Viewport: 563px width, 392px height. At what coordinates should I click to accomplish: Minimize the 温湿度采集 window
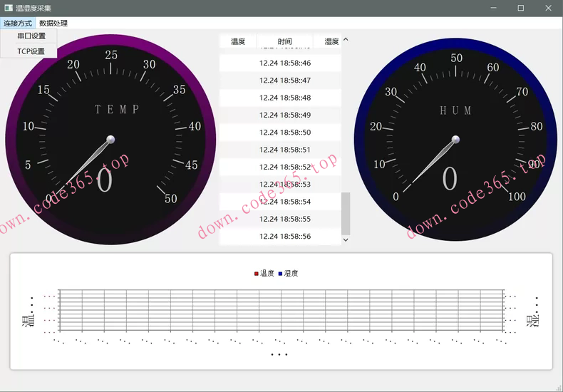tap(492, 8)
